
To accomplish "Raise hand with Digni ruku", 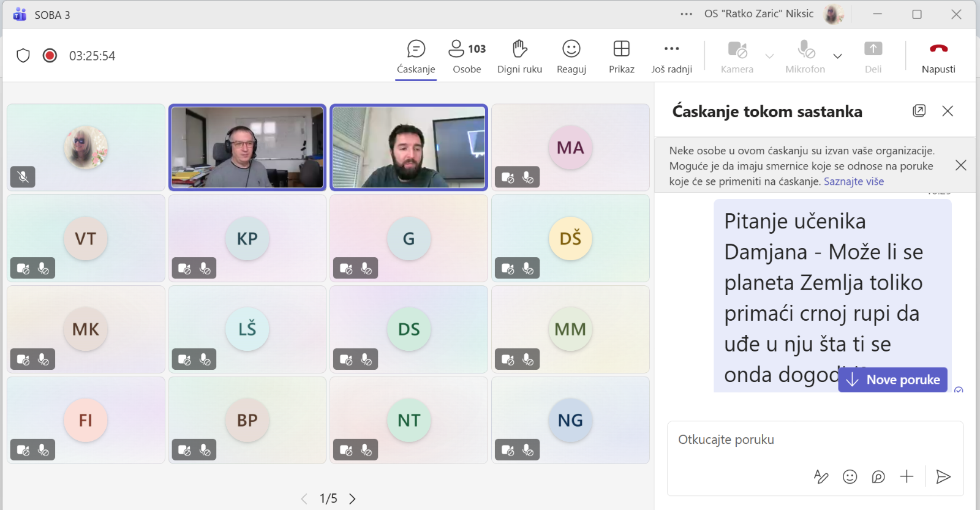I will tap(519, 56).
